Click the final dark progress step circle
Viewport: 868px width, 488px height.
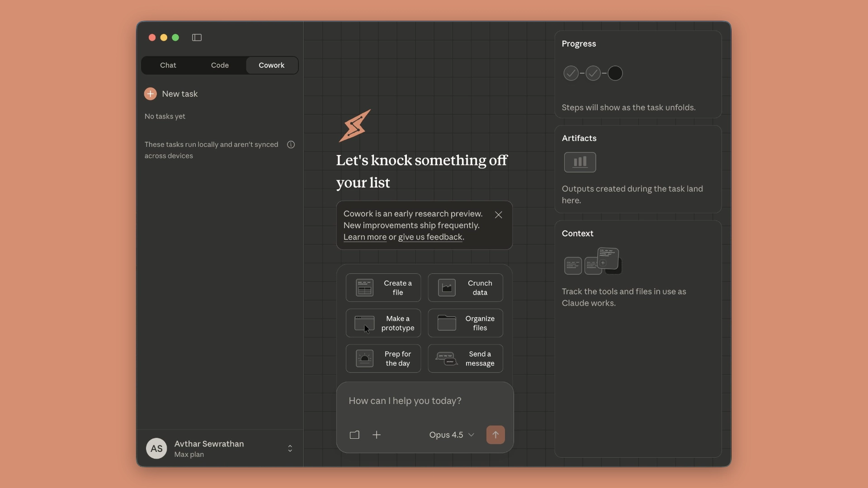pyautogui.click(x=615, y=73)
